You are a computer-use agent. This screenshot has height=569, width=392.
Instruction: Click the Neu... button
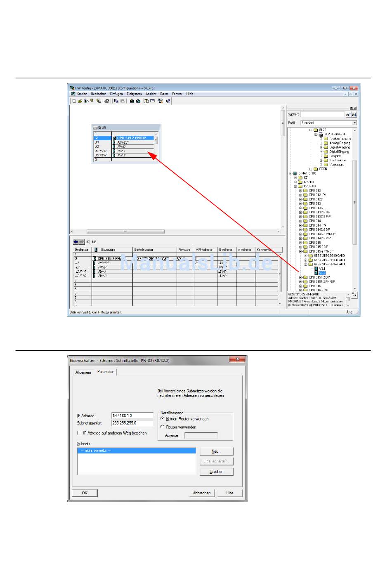pyautogui.click(x=217, y=451)
